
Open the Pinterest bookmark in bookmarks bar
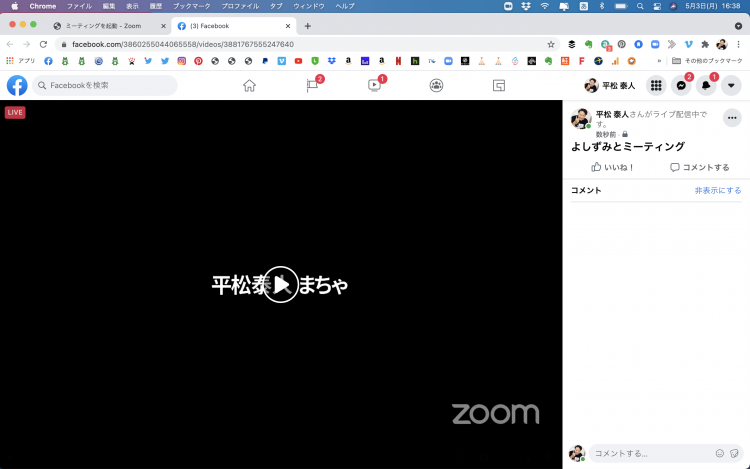198,61
